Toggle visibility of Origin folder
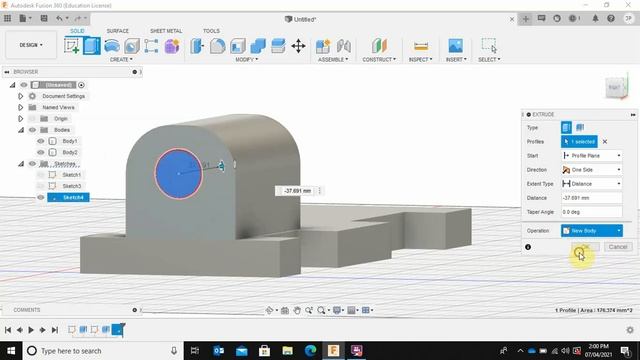The width and height of the screenshot is (640, 360). 32,118
